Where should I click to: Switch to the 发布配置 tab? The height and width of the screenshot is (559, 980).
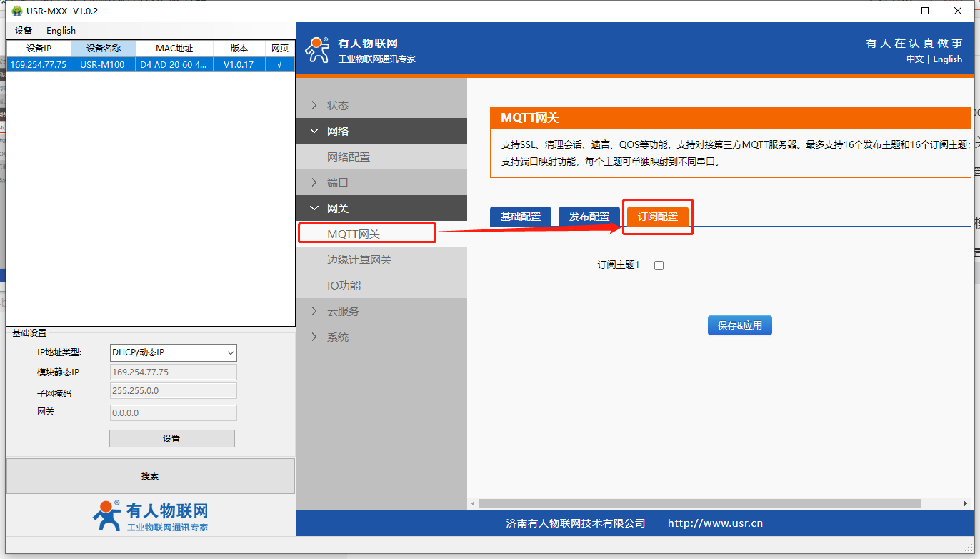[589, 217]
